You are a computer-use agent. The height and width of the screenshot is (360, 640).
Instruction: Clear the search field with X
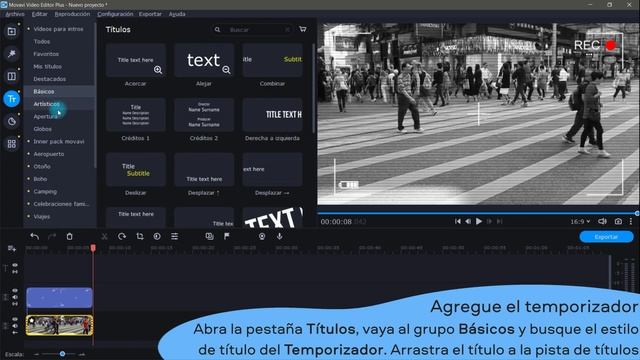click(x=287, y=30)
